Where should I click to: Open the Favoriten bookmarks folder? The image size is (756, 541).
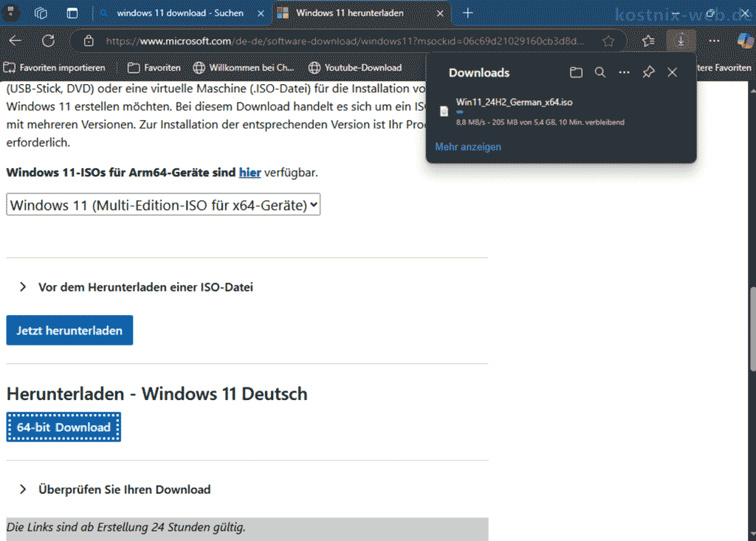[154, 67]
